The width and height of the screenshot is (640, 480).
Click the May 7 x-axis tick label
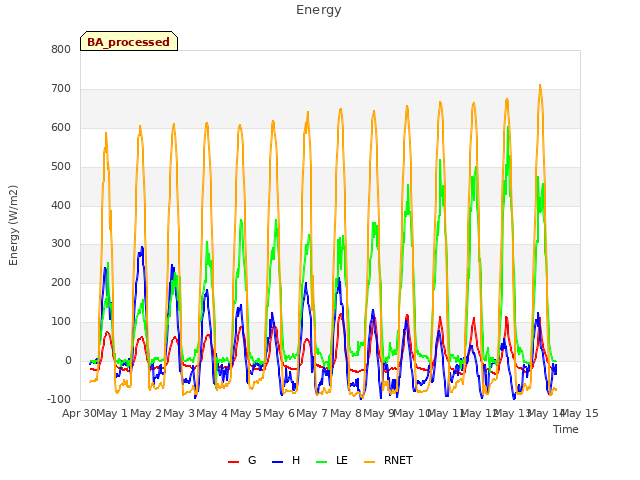click(x=312, y=413)
